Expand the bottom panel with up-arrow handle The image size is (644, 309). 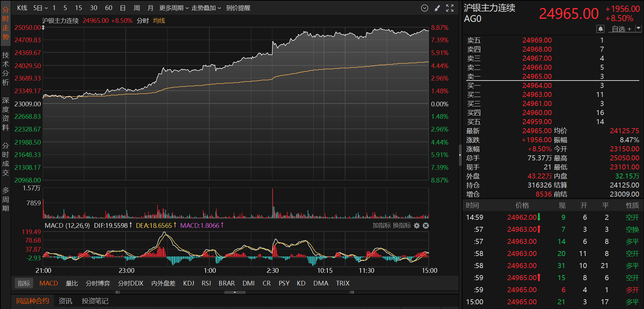point(235,292)
